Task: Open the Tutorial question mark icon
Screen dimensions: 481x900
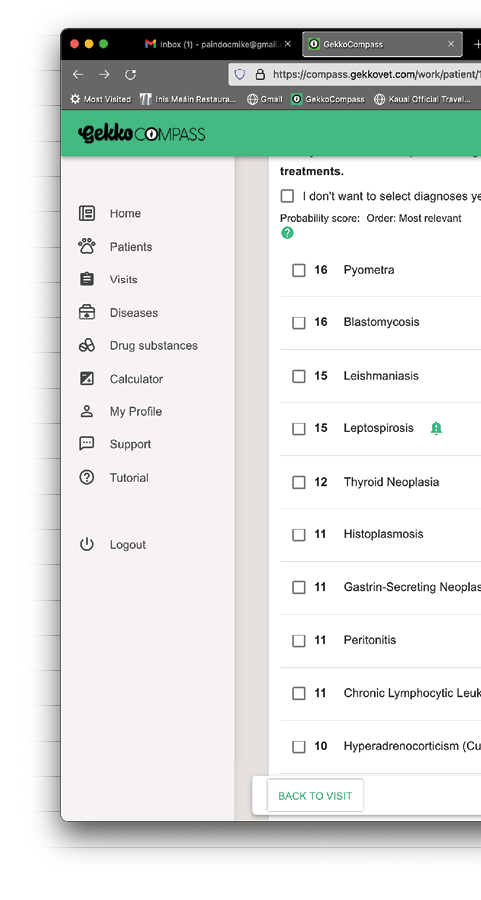Action: click(x=87, y=478)
